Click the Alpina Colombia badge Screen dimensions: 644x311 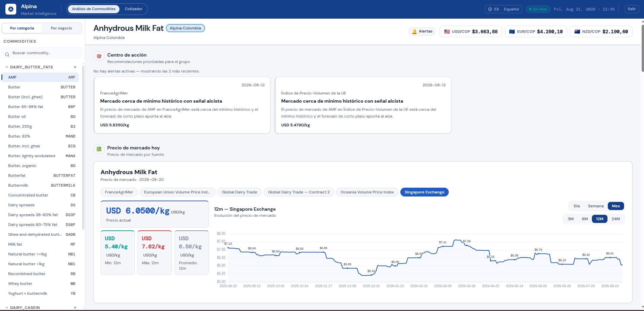[x=185, y=28]
